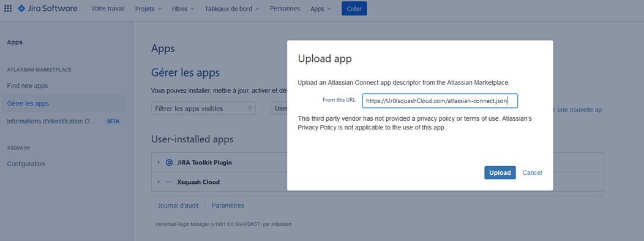This screenshot has height=241, width=644.
Task: Open the Journal d'audit link
Action: pyautogui.click(x=178, y=205)
